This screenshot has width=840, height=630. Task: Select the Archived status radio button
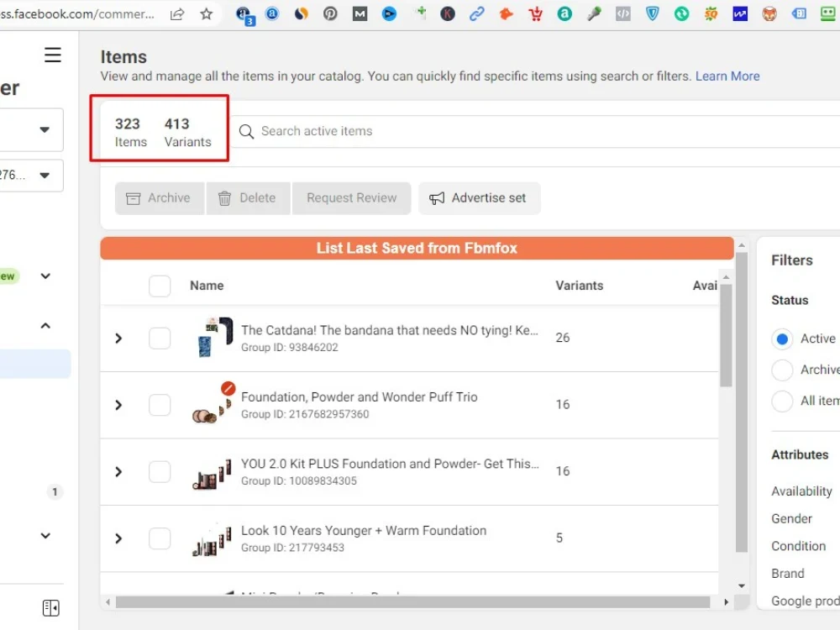(782, 370)
